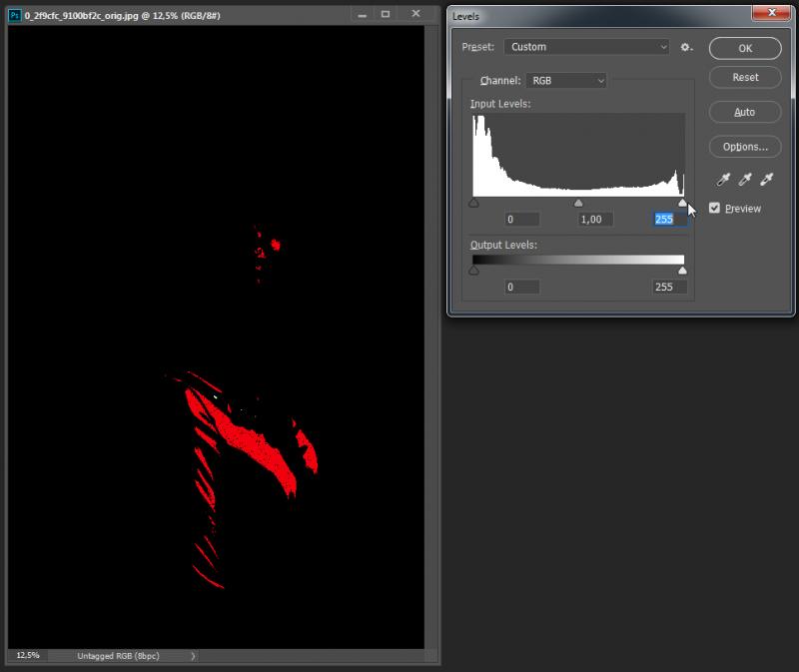799x672 pixels.
Task: Close the Levels dialog
Action: point(771,13)
